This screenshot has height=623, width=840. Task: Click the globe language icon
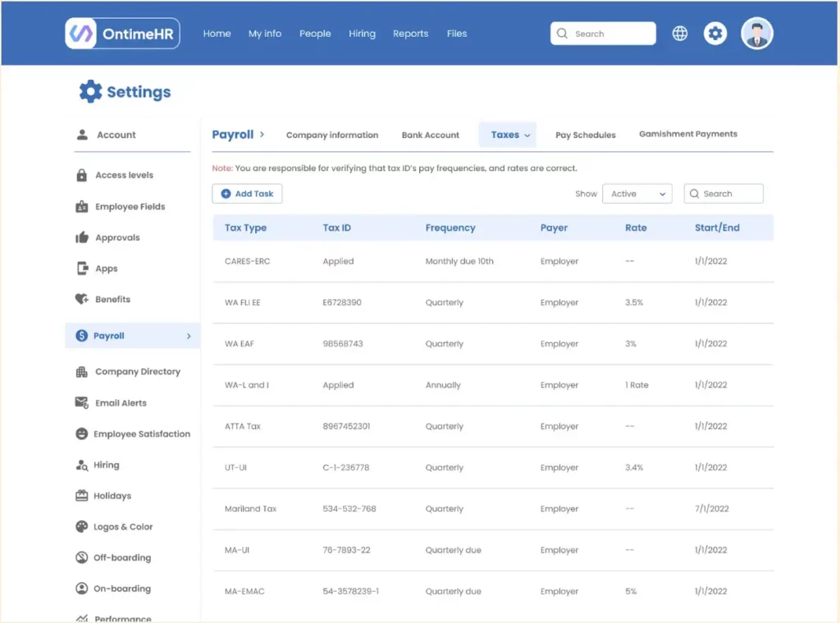(680, 34)
